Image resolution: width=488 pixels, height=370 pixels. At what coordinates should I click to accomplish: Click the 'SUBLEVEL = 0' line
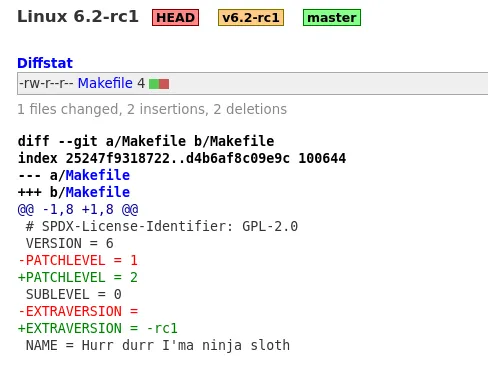coord(74,295)
